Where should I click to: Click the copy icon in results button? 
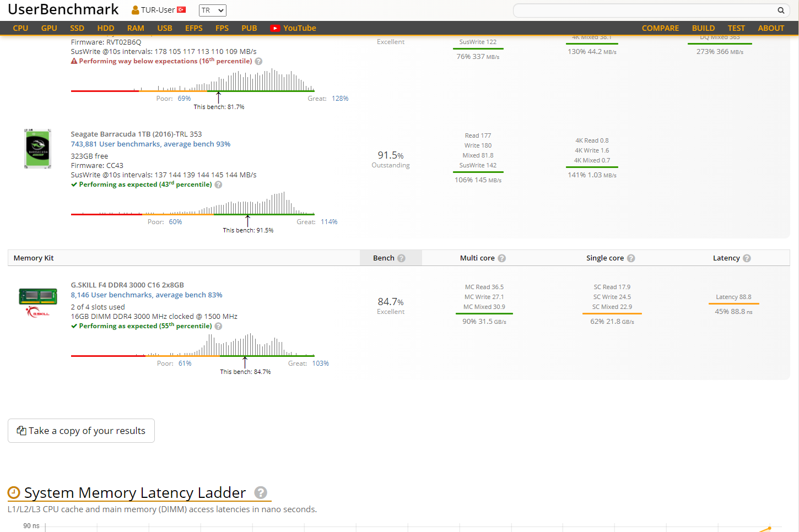(x=21, y=431)
